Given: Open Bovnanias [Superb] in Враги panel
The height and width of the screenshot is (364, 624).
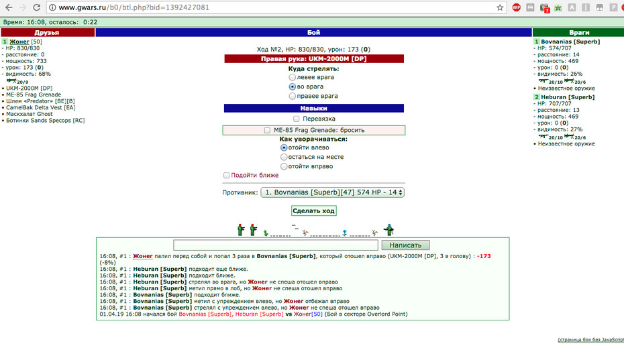Looking at the screenshot, I should (x=570, y=42).
